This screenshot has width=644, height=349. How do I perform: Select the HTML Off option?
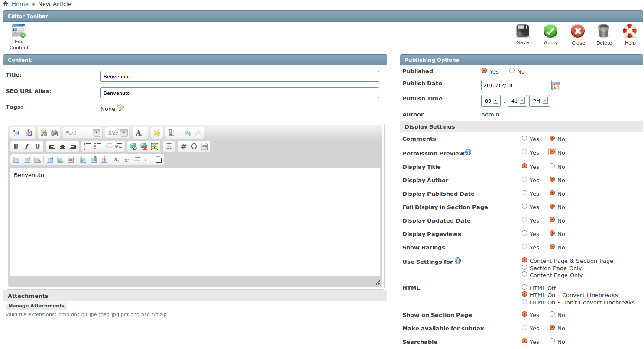[524, 288]
